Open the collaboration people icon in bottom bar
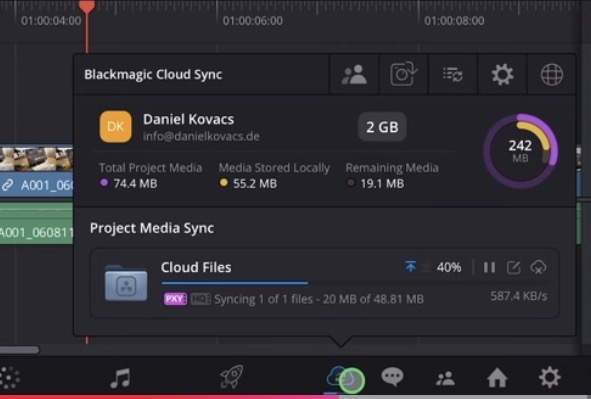This screenshot has width=591, height=399. [x=445, y=378]
